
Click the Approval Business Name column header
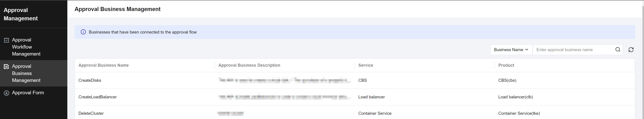coord(104,65)
